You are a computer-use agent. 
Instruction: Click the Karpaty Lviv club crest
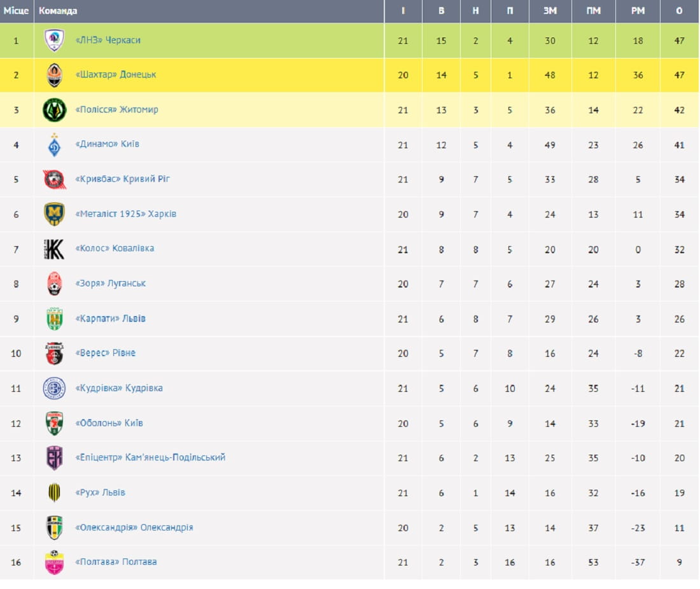click(x=54, y=319)
